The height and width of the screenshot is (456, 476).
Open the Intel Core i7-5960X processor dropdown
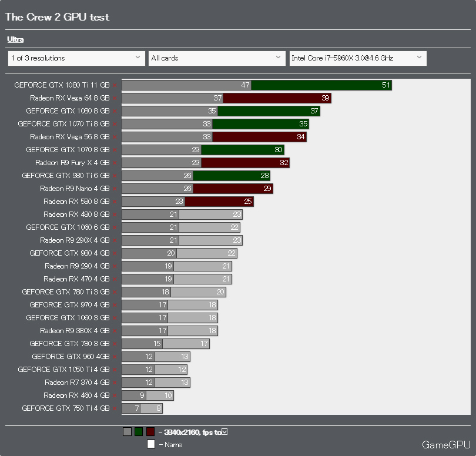coord(358,58)
